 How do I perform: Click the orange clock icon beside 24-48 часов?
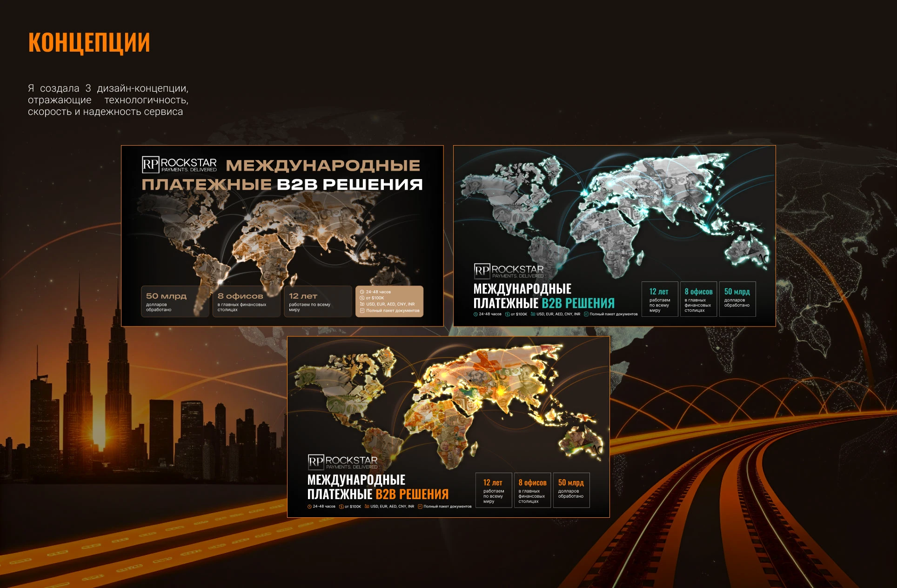(x=309, y=507)
